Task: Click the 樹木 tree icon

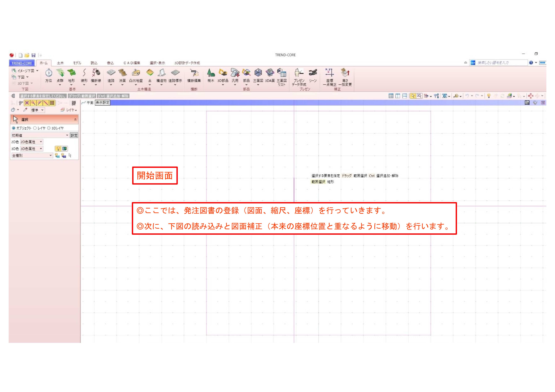Action: point(211,73)
